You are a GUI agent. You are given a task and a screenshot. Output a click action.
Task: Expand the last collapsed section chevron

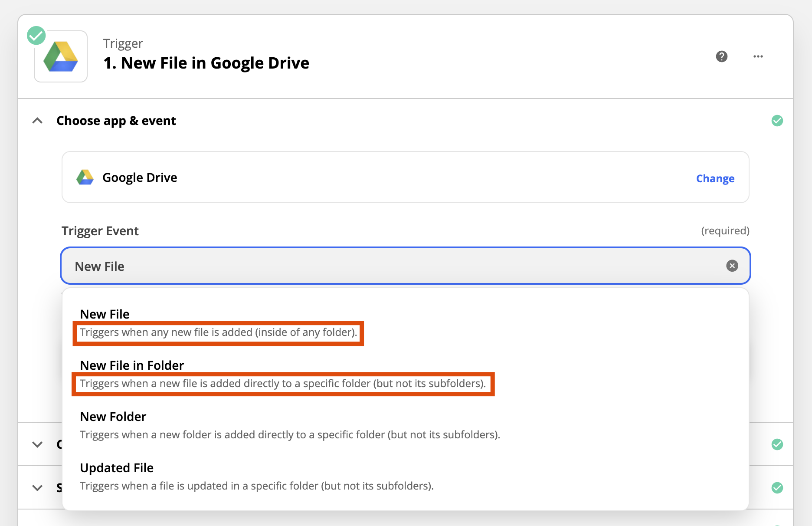click(x=38, y=488)
